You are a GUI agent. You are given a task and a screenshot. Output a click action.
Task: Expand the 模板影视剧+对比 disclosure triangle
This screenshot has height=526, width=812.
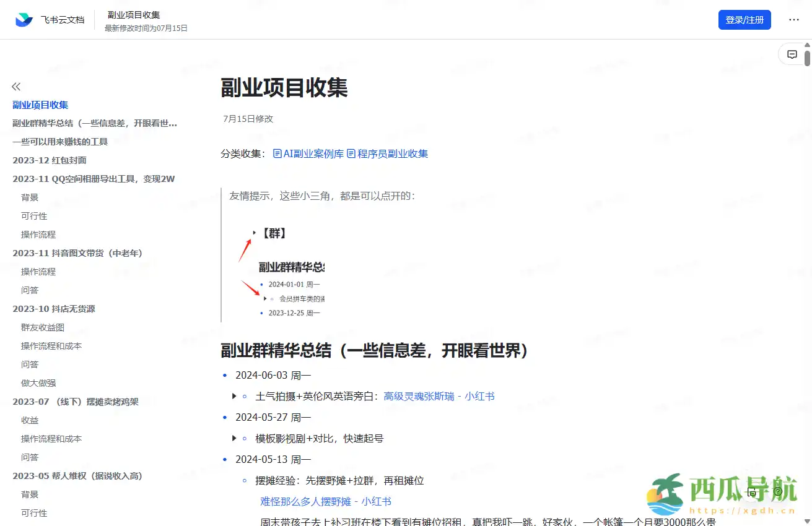(234, 438)
